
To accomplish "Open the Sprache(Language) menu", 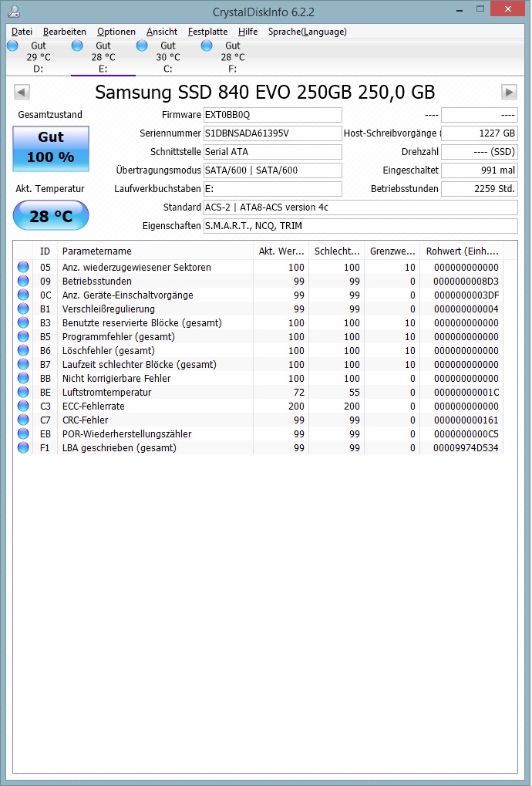I will tap(307, 32).
